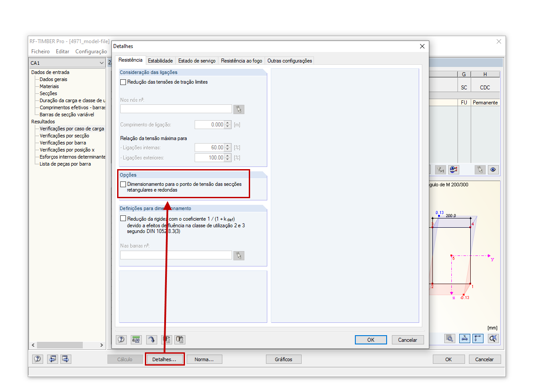Select Materiais in the navigator
535x392 pixels.
(49, 86)
